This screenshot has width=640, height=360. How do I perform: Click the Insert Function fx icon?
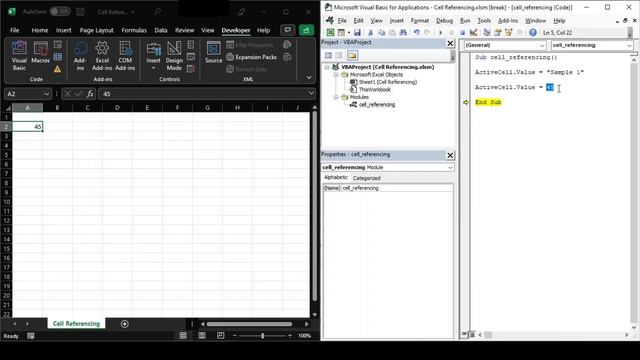(90, 94)
